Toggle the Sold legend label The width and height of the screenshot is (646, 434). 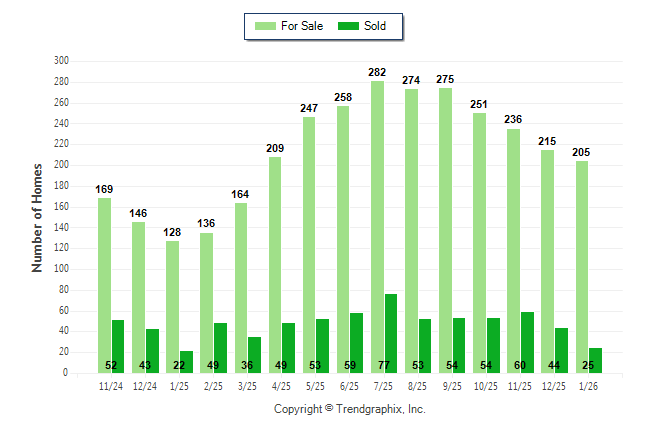coord(375,26)
